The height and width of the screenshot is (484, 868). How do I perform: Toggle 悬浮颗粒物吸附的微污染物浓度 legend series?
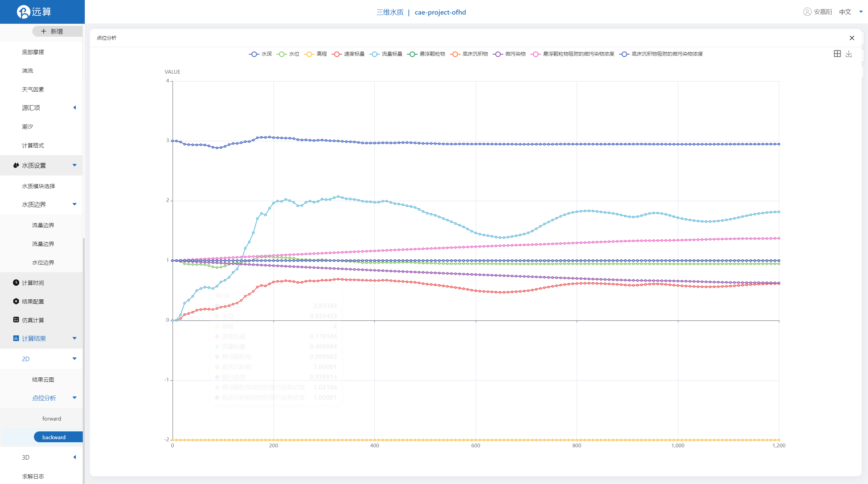(x=572, y=54)
